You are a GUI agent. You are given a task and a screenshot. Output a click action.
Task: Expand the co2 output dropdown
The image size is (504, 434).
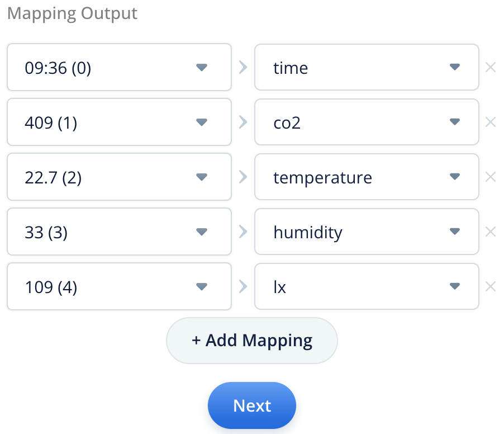coord(455,122)
